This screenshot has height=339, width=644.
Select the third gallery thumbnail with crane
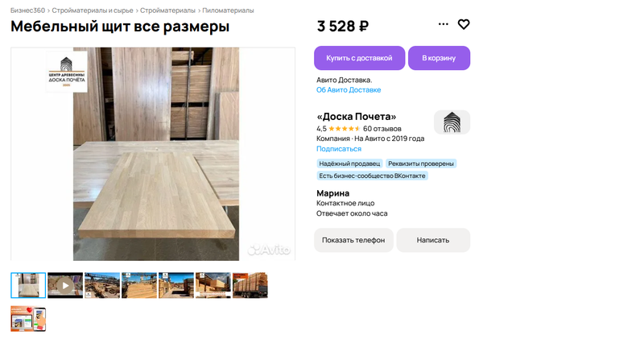[102, 285]
